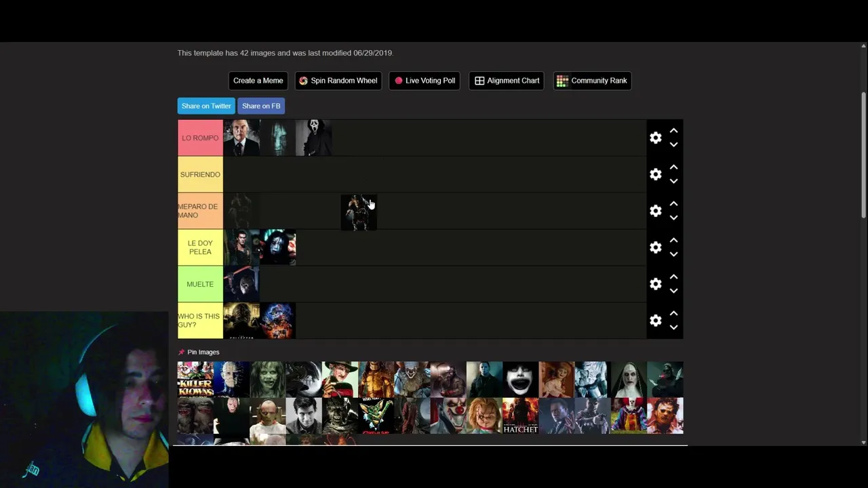Click the Pin Images label
868x488 pixels.
(x=203, y=352)
